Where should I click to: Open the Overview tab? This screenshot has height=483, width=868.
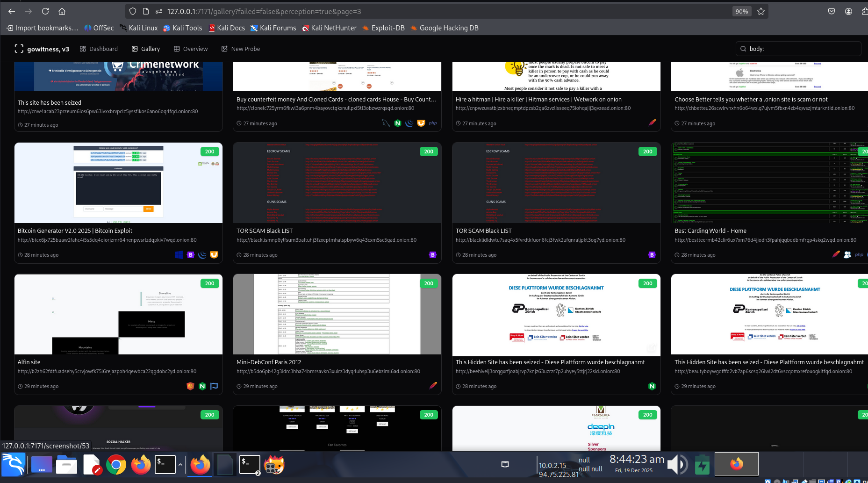point(191,49)
